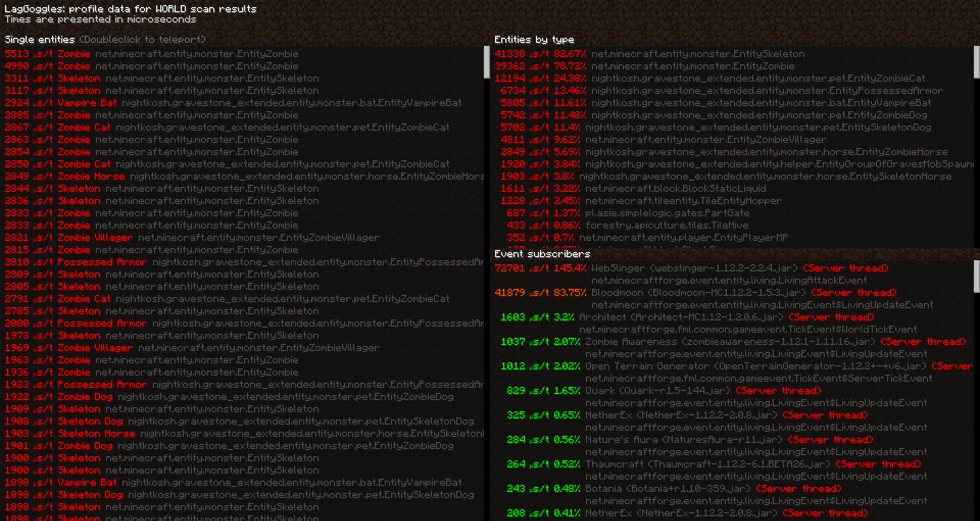Select the 2821 µs/t Zombie Villager entry
This screenshot has width=980, height=521.
click(192, 237)
